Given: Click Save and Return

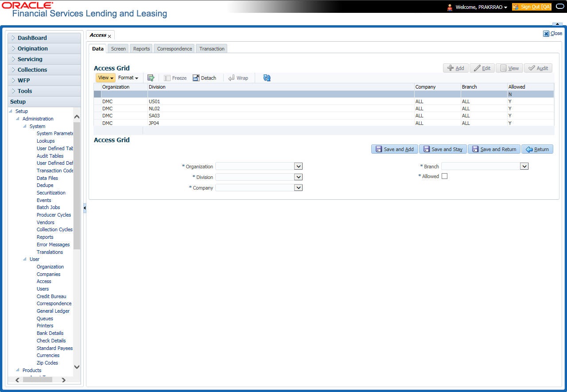Looking at the screenshot, I should click(494, 149).
